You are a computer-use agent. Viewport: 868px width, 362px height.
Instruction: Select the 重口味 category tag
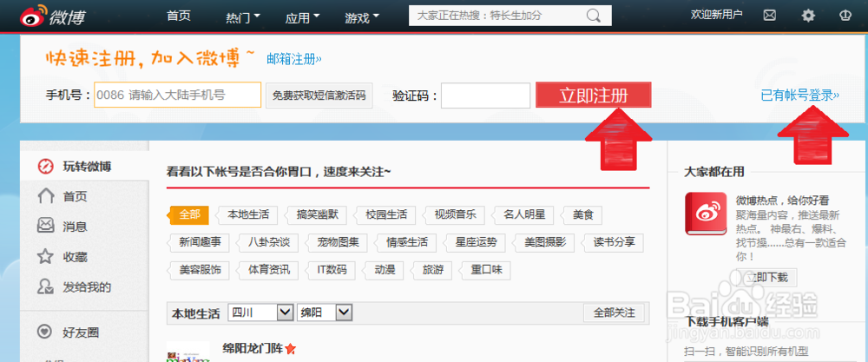pos(486,271)
